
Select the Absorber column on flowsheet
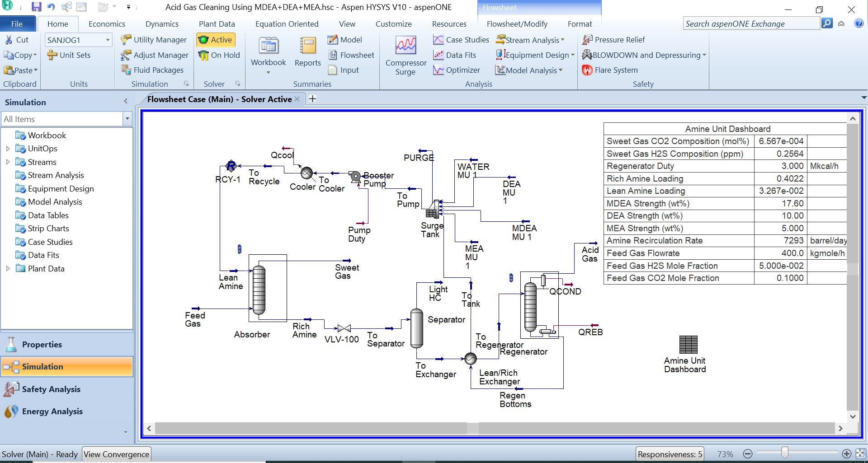pos(259,290)
